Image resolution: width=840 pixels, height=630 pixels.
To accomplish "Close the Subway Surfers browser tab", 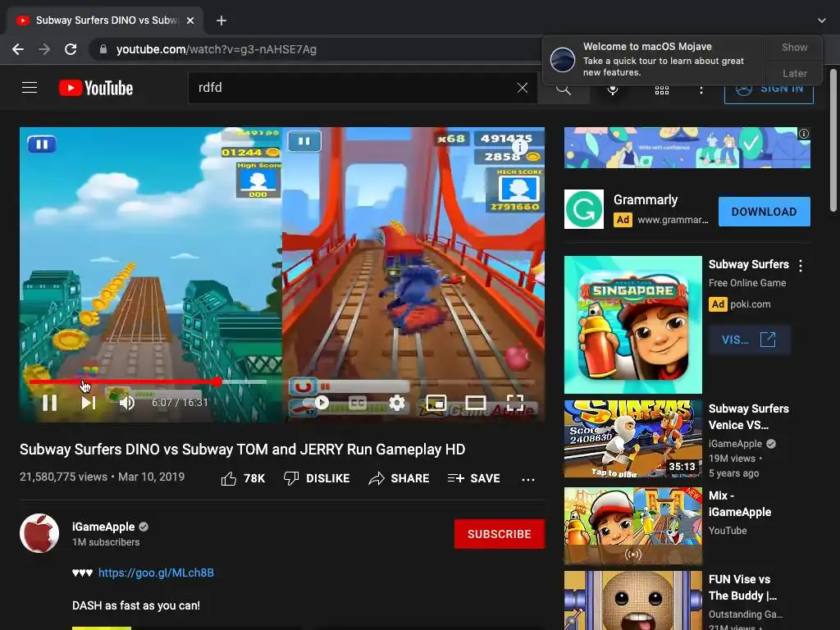I will [x=190, y=21].
